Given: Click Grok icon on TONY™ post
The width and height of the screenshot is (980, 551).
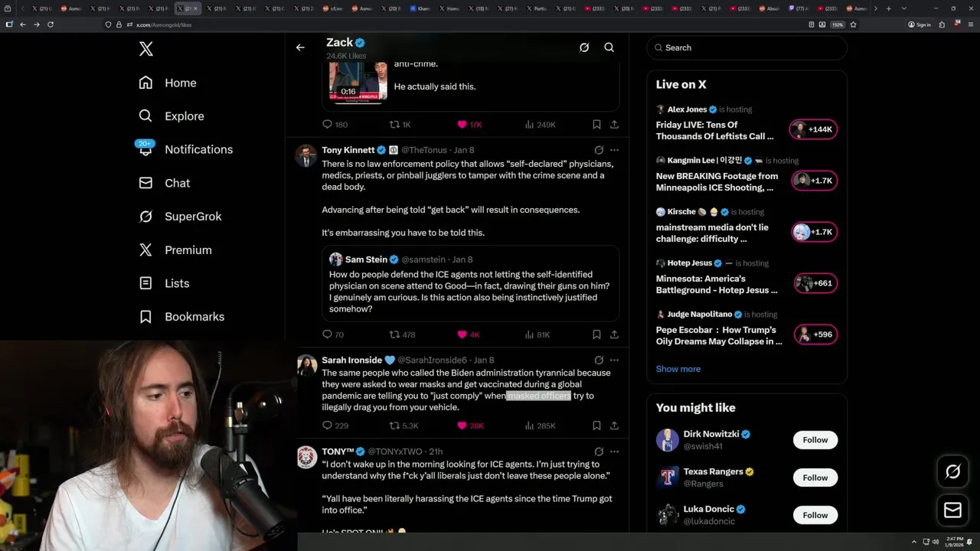Looking at the screenshot, I should (599, 452).
